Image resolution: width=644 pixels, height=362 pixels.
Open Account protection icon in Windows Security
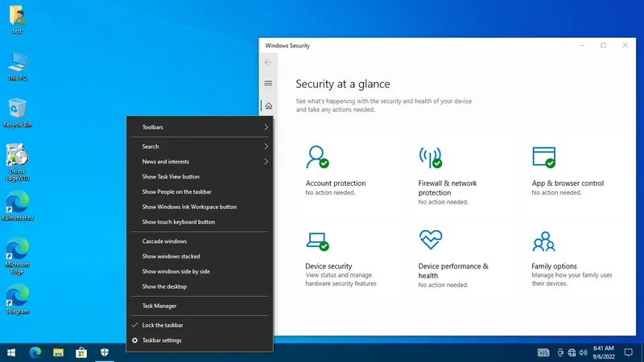(317, 157)
